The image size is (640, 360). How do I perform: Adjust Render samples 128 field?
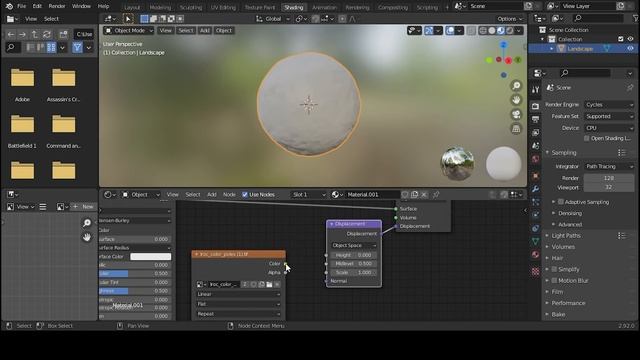pos(609,178)
